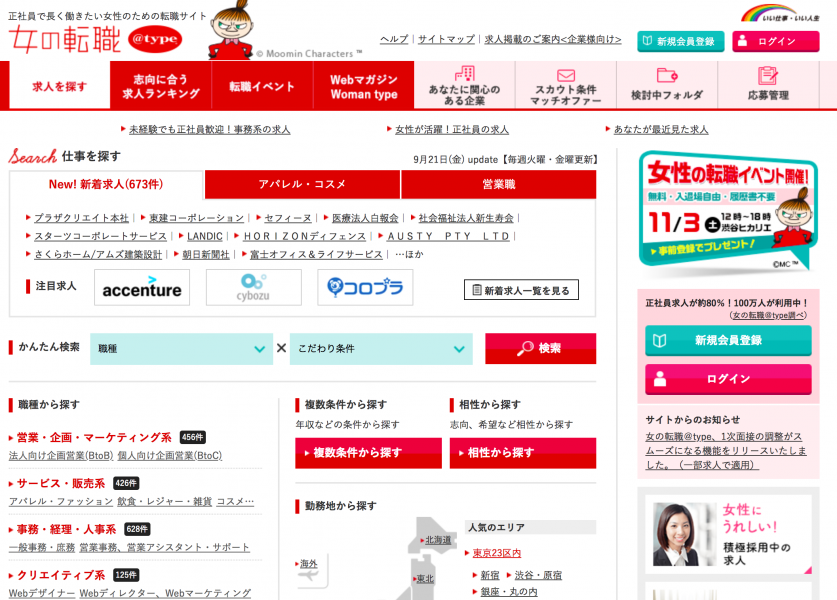Open 事務・経理・人事系 category
The width and height of the screenshot is (837, 600).
(66, 529)
